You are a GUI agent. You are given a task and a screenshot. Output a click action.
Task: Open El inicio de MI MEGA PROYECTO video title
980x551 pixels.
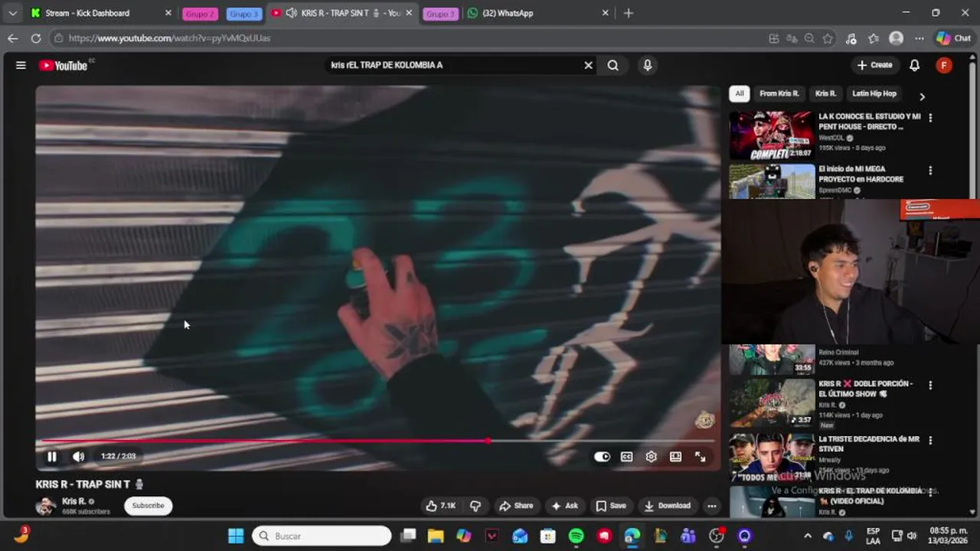click(x=861, y=174)
